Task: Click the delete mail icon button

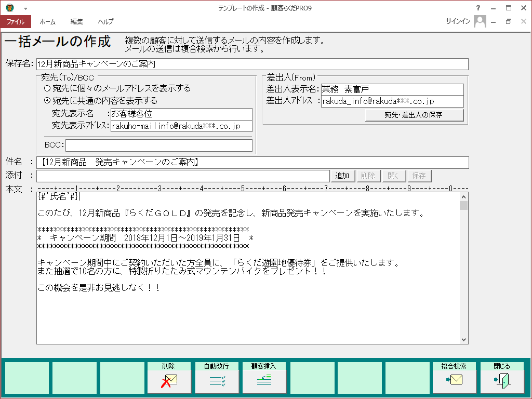Action: (x=169, y=381)
